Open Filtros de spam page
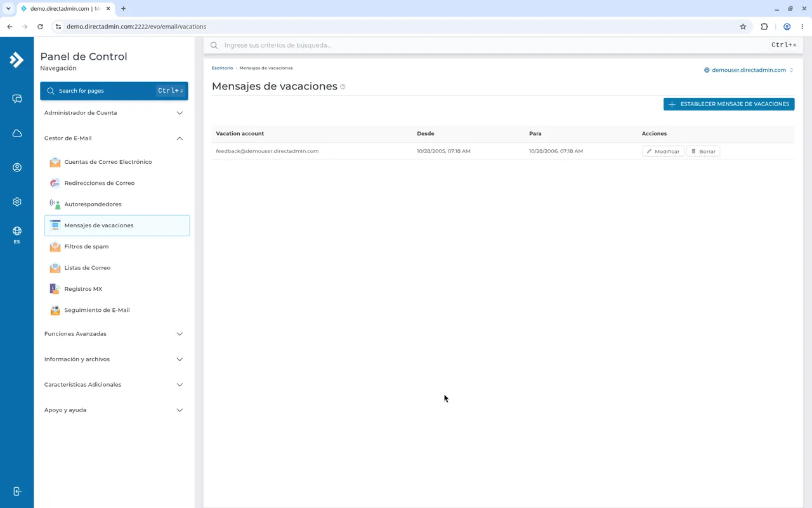The width and height of the screenshot is (812, 508). (x=117, y=246)
